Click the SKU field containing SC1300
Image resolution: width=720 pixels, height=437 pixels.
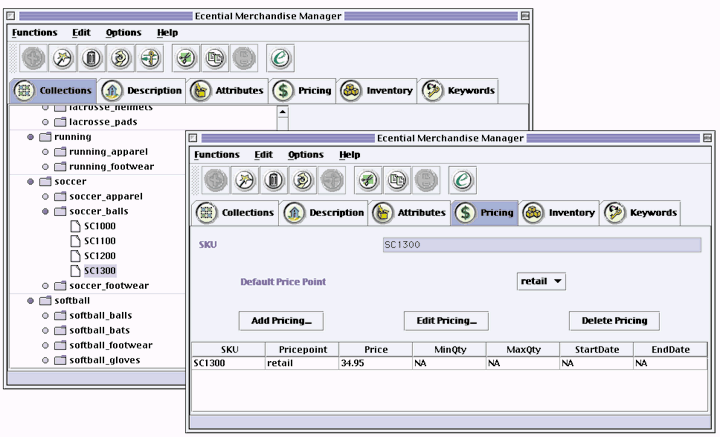[x=542, y=245]
